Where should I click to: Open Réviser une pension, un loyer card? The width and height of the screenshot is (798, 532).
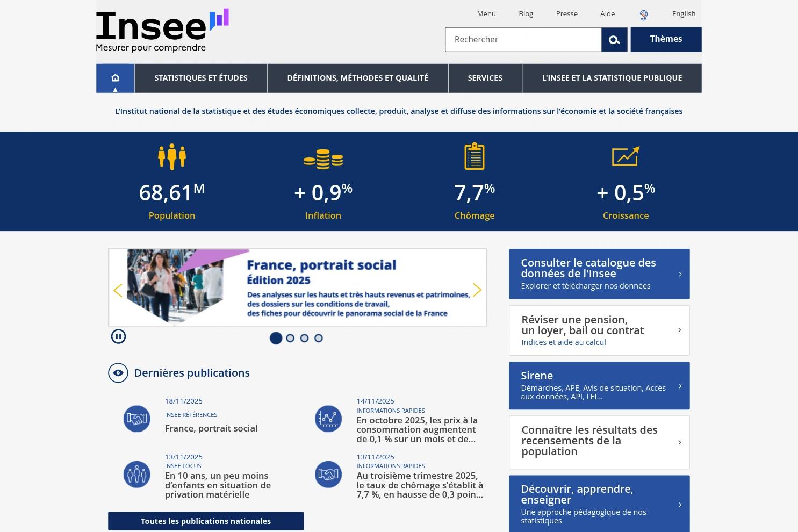[599, 330]
